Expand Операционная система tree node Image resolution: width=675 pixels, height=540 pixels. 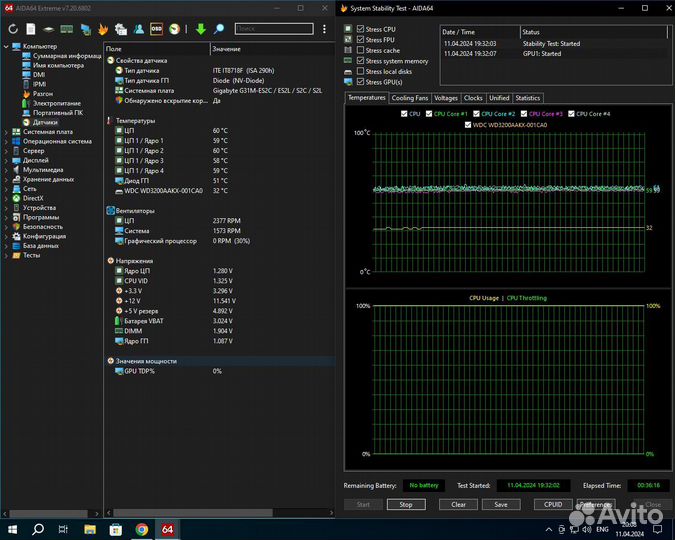tap(6, 141)
